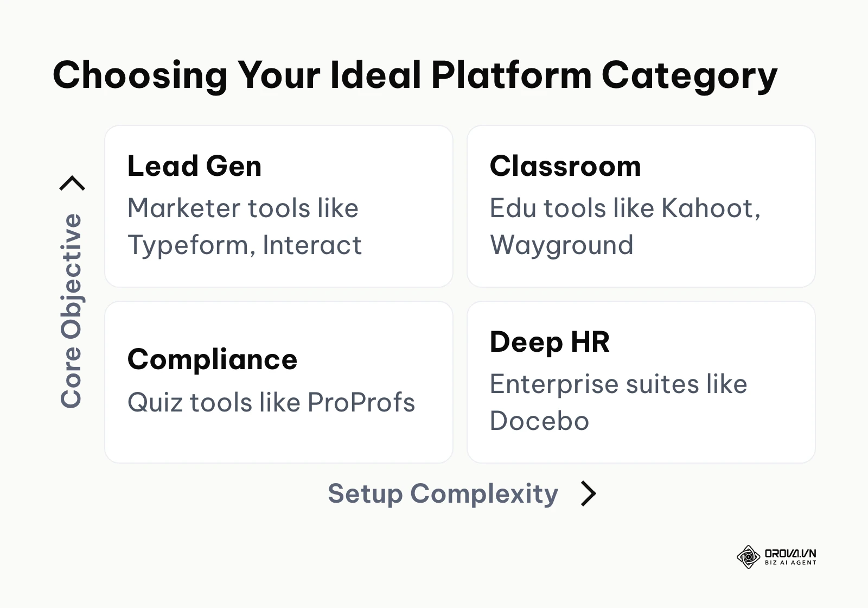
Task: Click Quiz tools like ProProfs text
Action: [x=271, y=403]
